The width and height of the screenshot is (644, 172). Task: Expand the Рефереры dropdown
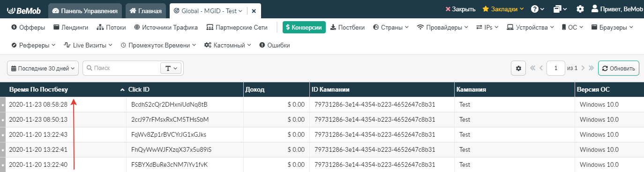pos(33,46)
